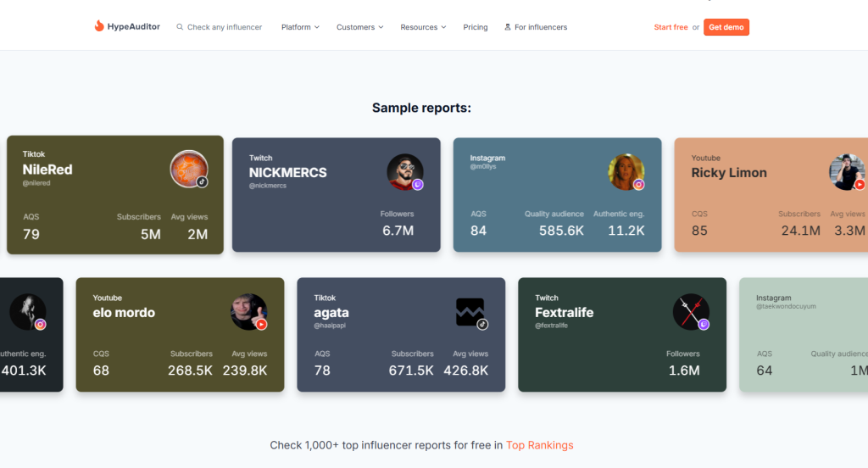Expand the Platform dropdown menu
Viewport: 868px width, 468px height.
click(x=300, y=27)
